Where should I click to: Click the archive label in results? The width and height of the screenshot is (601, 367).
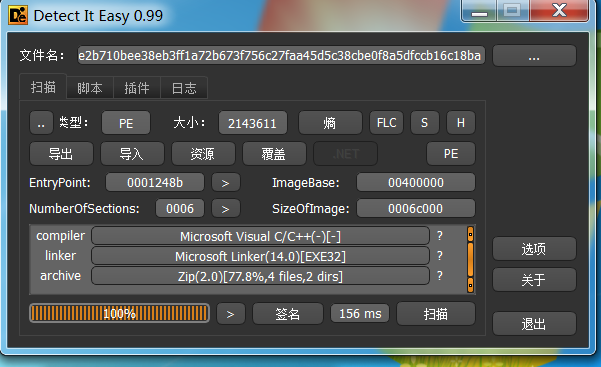(x=60, y=276)
